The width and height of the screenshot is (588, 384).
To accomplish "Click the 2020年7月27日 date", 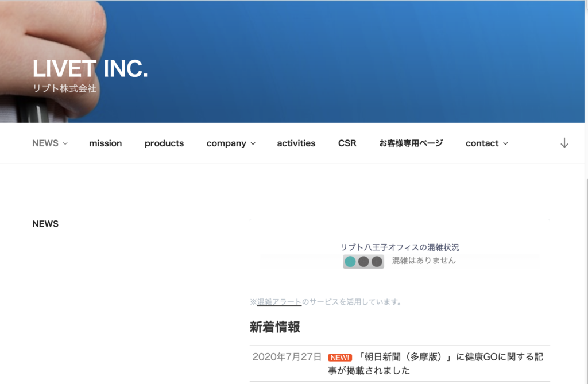I will click(287, 356).
